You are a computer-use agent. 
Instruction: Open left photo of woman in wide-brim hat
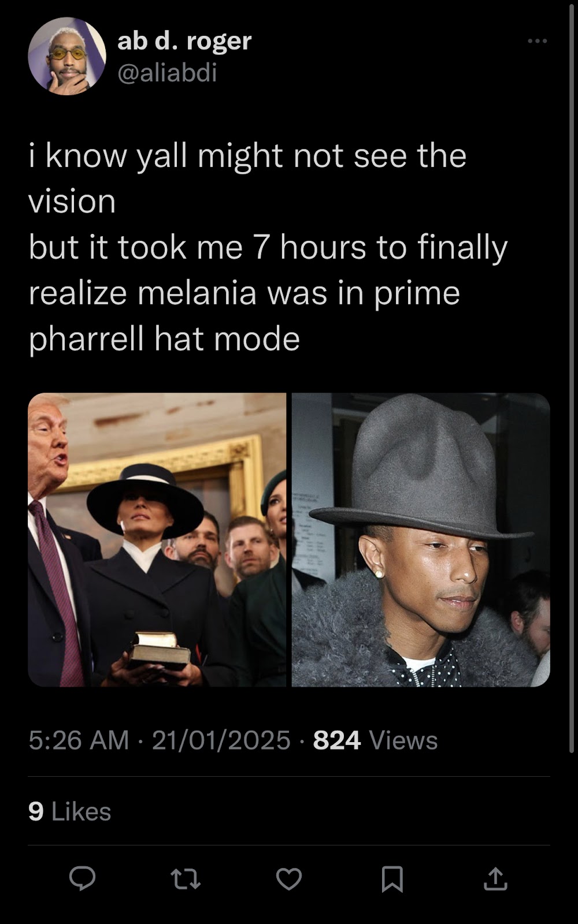[x=157, y=539]
